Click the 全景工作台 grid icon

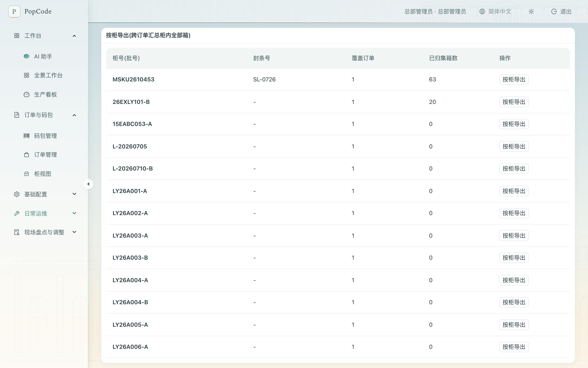[27, 75]
